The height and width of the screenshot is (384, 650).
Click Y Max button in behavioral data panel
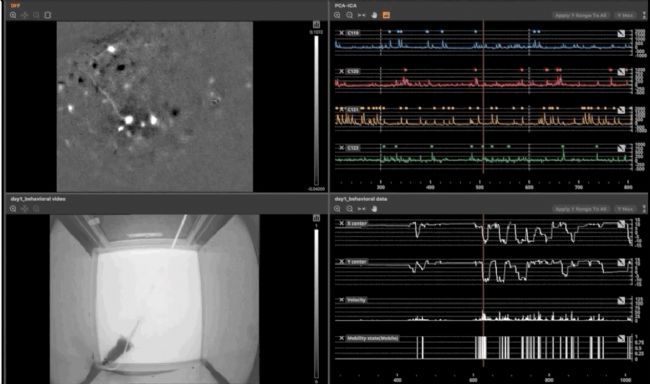[625, 209]
